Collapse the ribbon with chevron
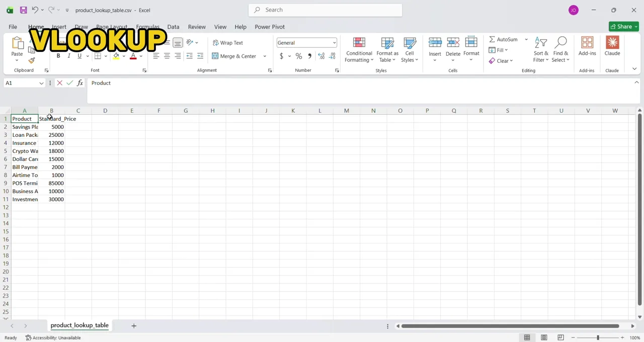 pyautogui.click(x=634, y=69)
